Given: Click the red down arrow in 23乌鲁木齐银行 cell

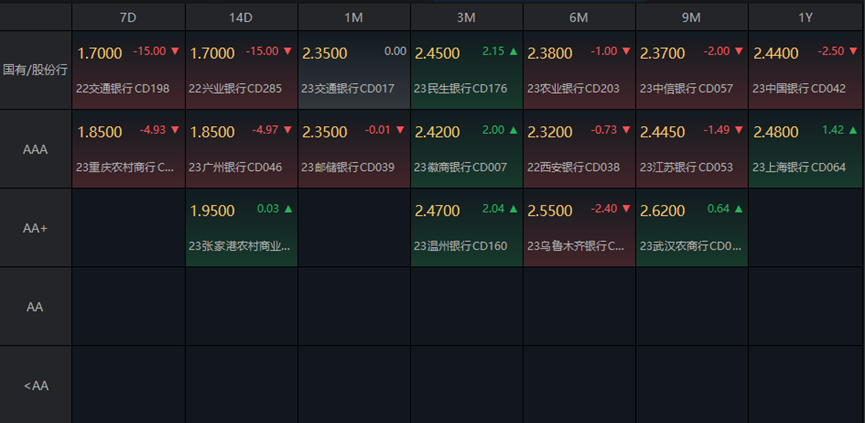Looking at the screenshot, I should 626,209.
